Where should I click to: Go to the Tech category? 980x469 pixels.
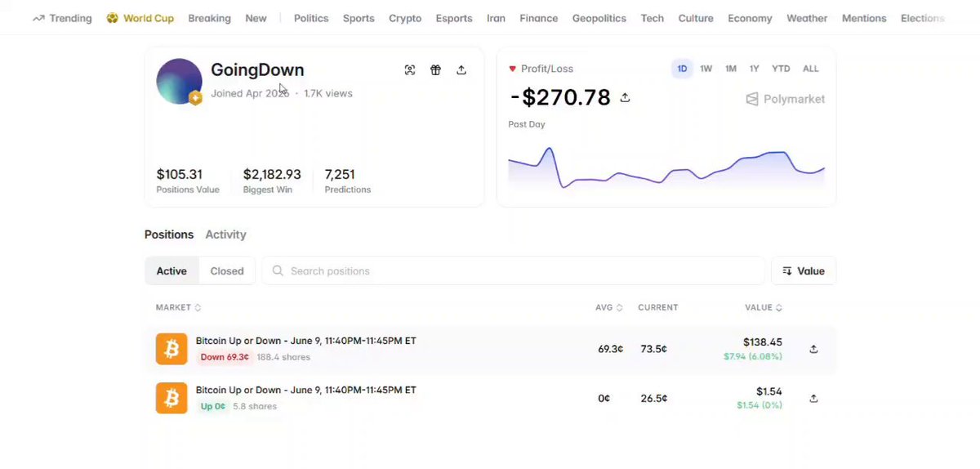(653, 18)
